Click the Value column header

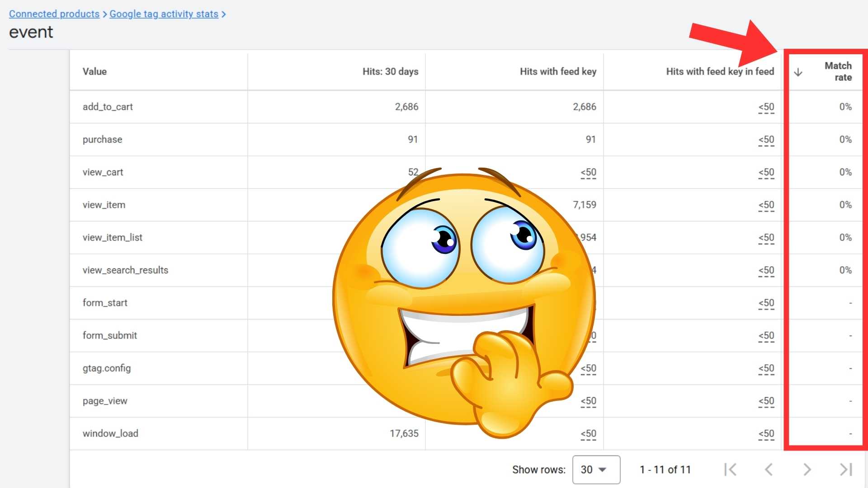click(94, 71)
